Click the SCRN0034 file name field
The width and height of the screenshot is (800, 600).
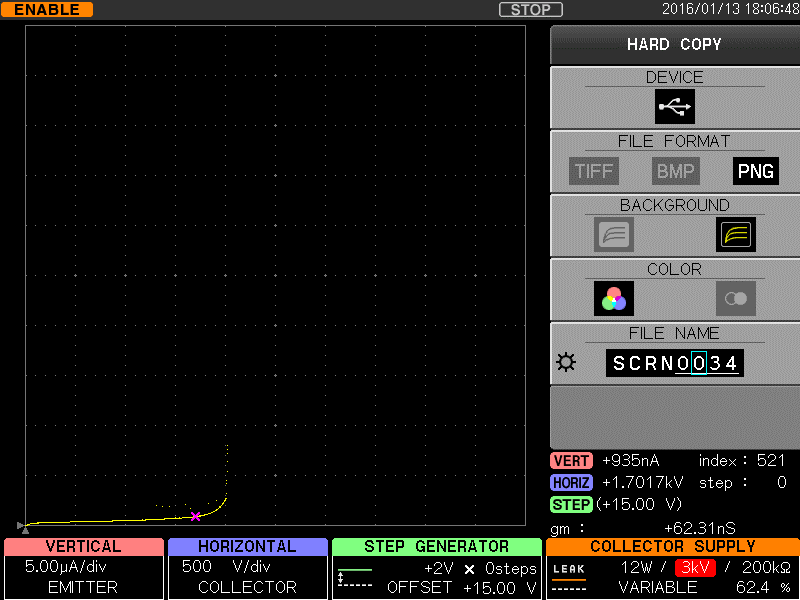pos(674,363)
